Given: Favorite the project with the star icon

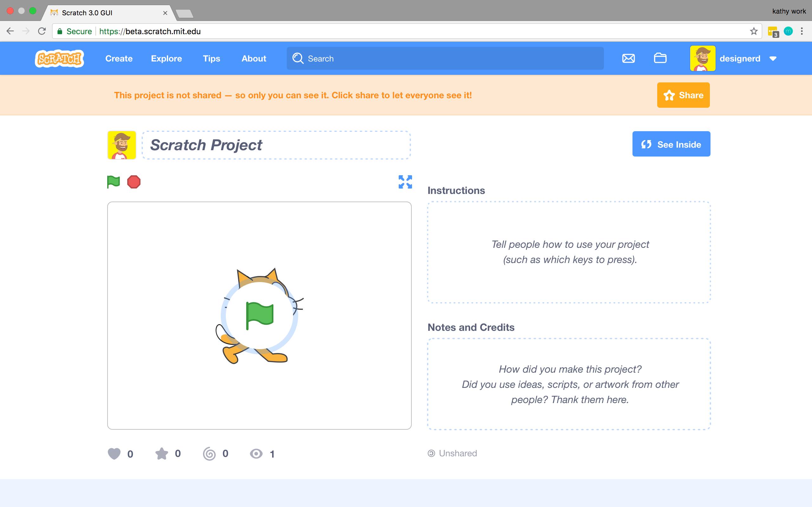Looking at the screenshot, I should point(162,453).
